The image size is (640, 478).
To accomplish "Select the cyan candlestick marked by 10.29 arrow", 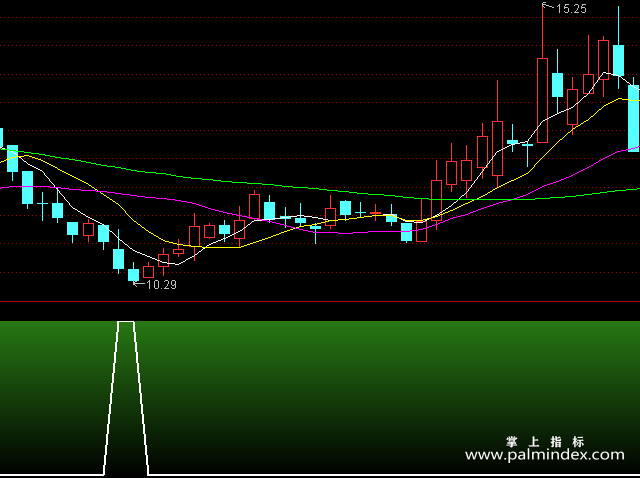I will pyautogui.click(x=133, y=273).
